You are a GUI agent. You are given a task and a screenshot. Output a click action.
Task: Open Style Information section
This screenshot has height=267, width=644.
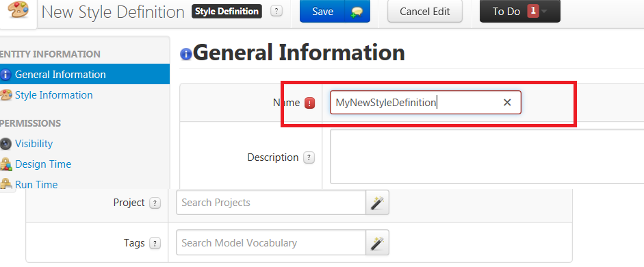[54, 95]
